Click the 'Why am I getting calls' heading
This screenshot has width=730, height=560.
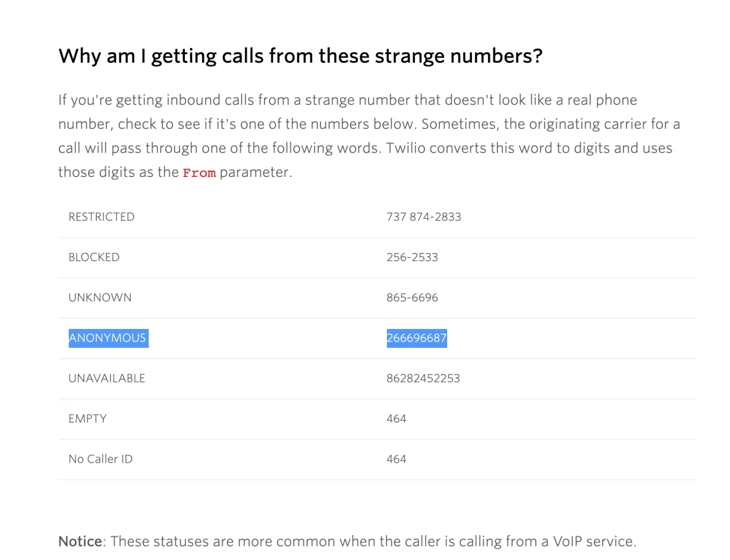coord(300,57)
